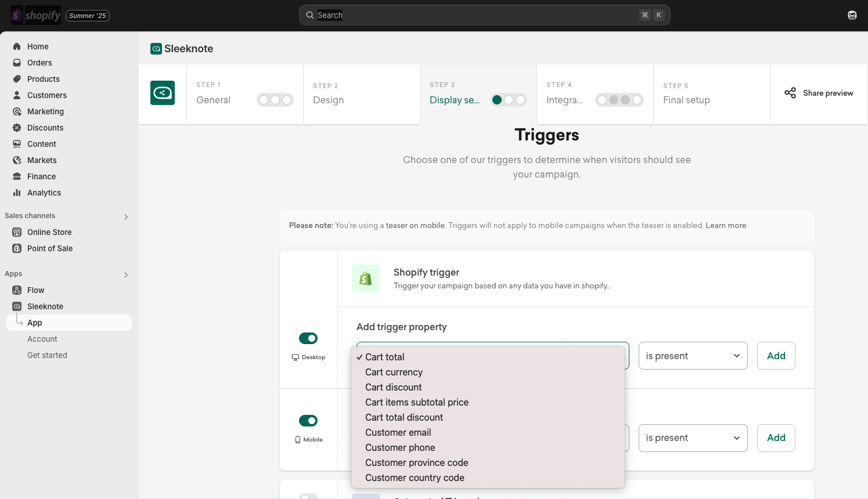
Task: Click Share preview button
Action: coord(819,93)
